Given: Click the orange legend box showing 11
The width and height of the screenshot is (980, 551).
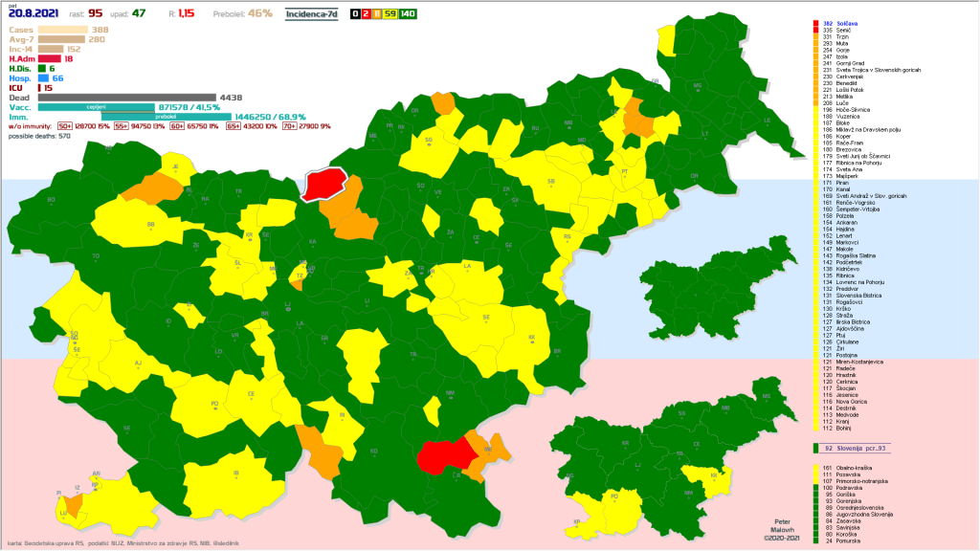Looking at the screenshot, I should click(x=376, y=15).
